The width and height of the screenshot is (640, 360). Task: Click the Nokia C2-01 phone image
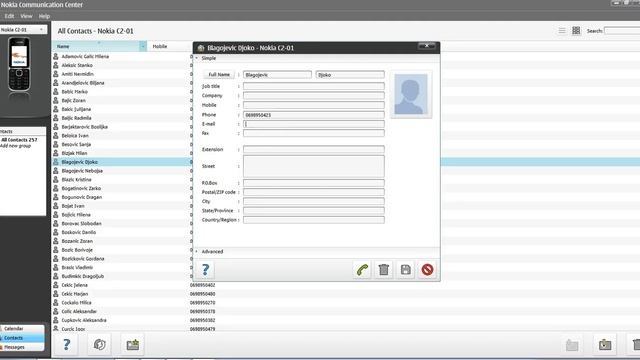click(19, 64)
